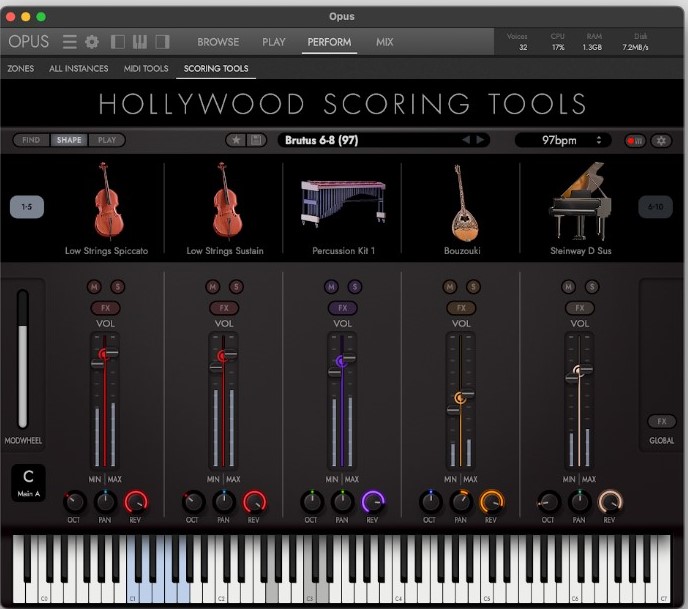Click the favorite star preset icon

(236, 140)
